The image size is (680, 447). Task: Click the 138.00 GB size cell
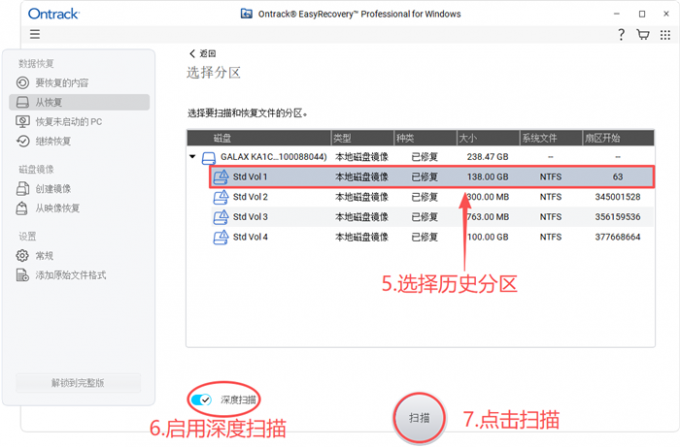click(x=487, y=177)
